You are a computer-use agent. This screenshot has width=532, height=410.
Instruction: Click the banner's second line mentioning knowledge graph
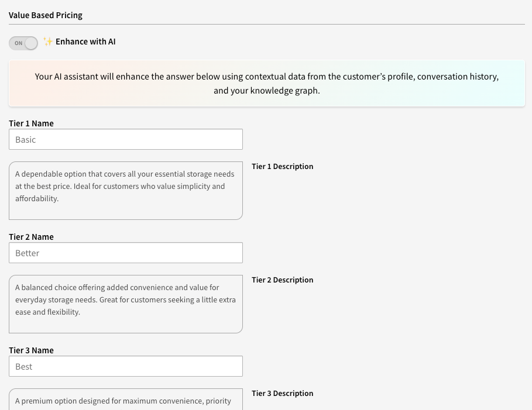[266, 91]
